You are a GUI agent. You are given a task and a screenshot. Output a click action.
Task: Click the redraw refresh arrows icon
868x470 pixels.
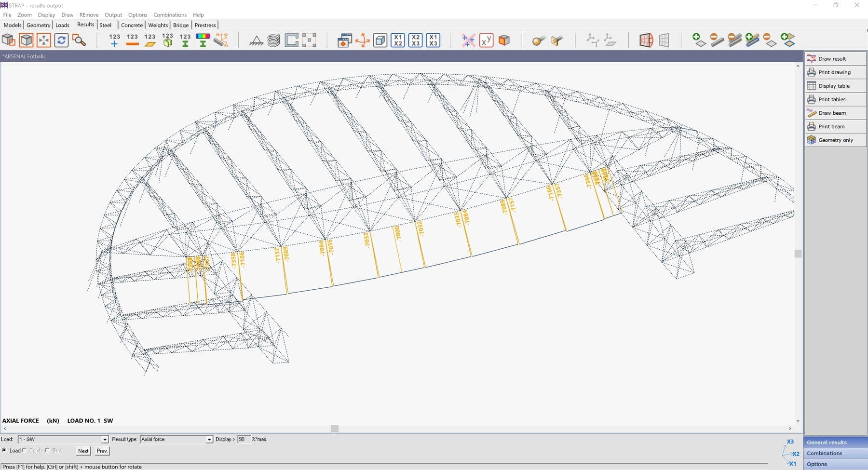(61, 40)
